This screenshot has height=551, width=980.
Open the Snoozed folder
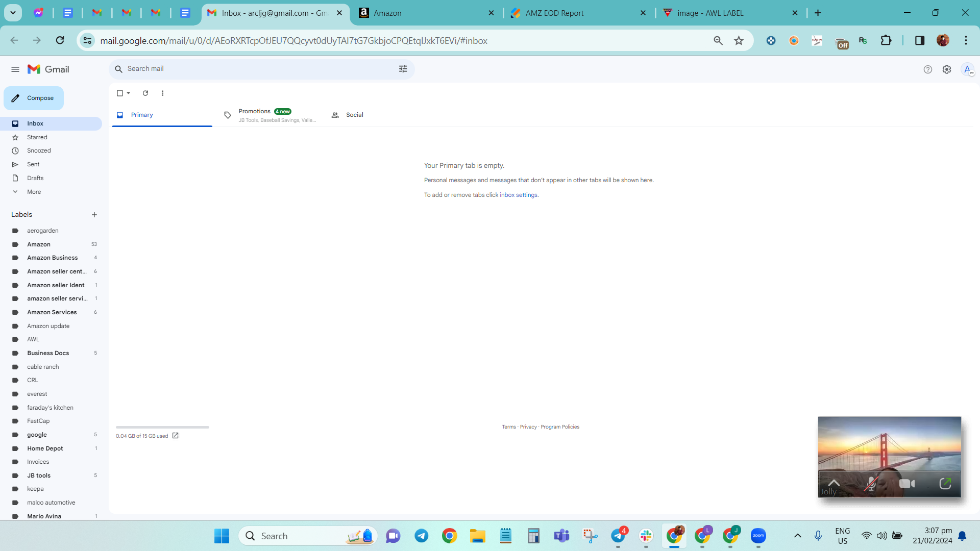(x=51, y=151)
